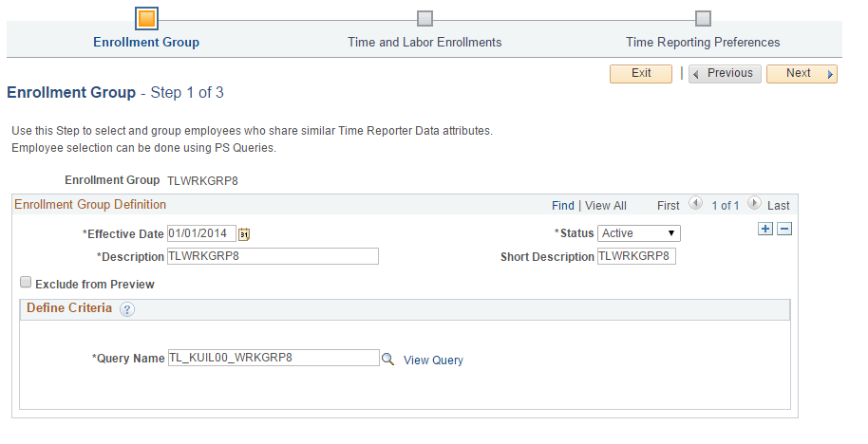Click the Time and Labor Enrollments step marker
Screen dimensions: 868x444
[425, 19]
